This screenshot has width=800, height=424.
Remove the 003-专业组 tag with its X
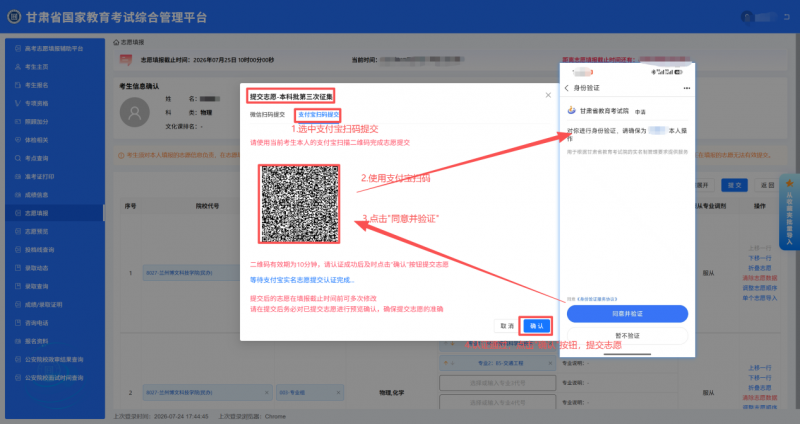(x=338, y=392)
